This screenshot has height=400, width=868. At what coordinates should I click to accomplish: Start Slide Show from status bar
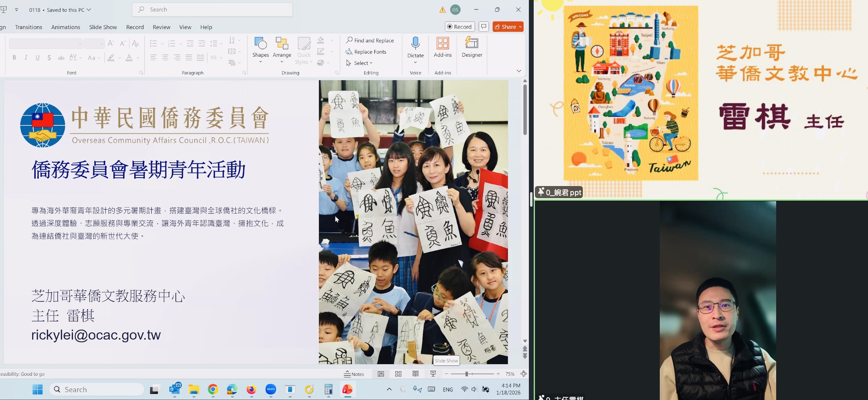433,374
